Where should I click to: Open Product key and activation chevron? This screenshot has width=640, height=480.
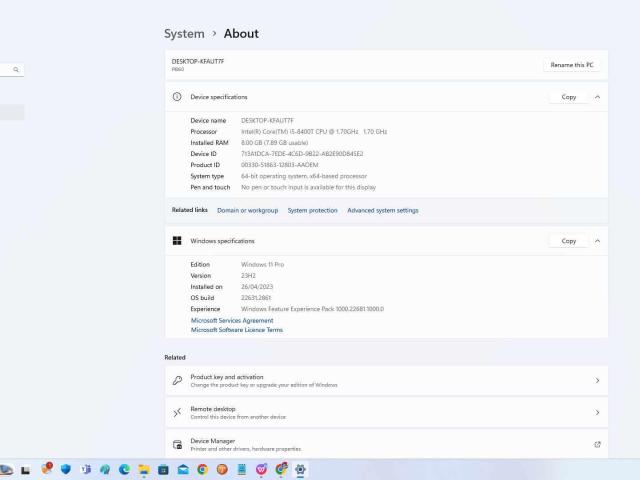point(597,380)
